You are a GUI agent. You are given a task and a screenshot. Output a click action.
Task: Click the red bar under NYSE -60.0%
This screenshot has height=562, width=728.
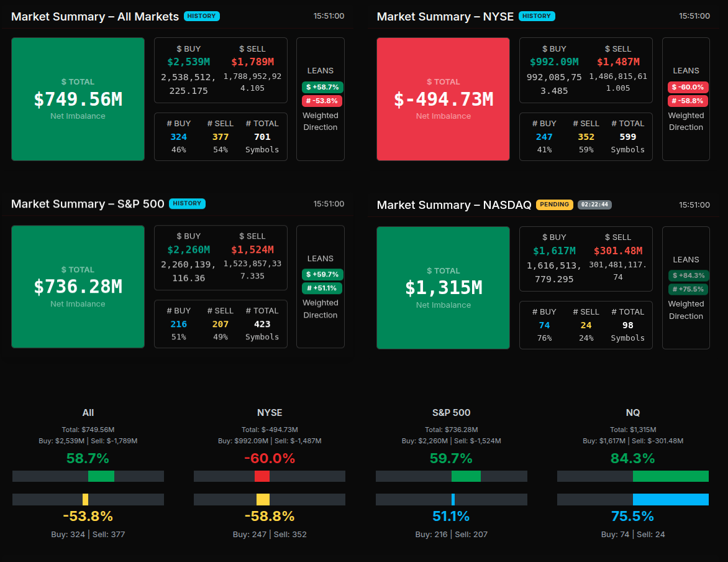[262, 476]
